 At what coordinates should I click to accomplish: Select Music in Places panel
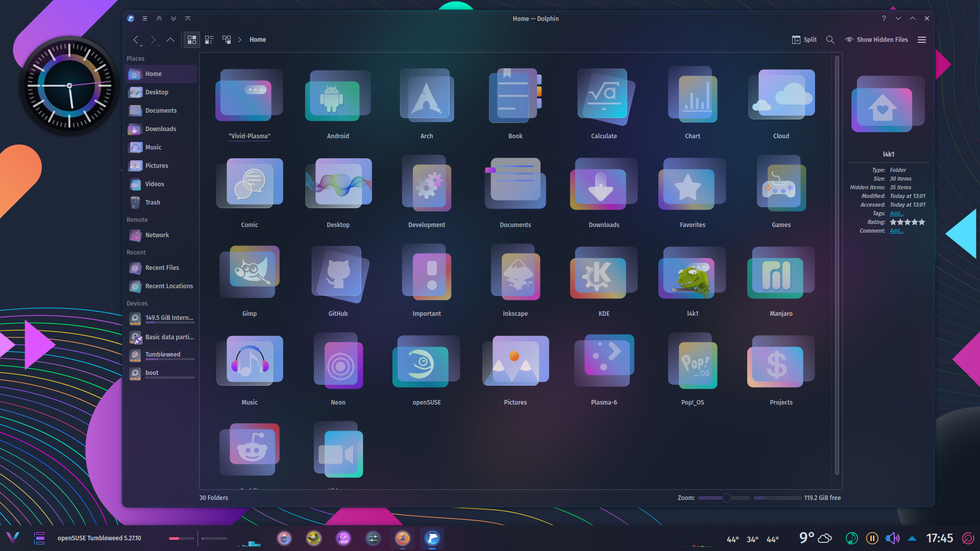161,147
